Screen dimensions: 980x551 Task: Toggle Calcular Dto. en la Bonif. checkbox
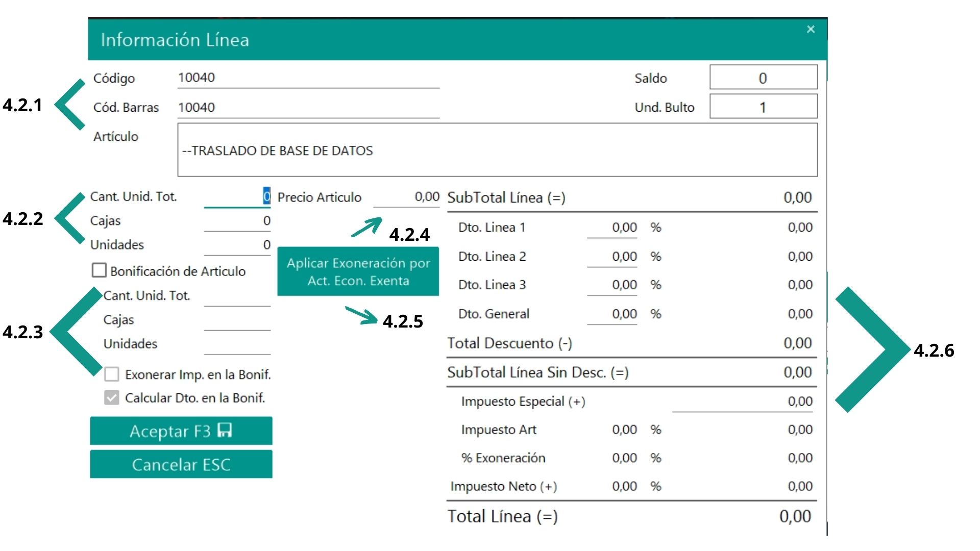coord(112,398)
